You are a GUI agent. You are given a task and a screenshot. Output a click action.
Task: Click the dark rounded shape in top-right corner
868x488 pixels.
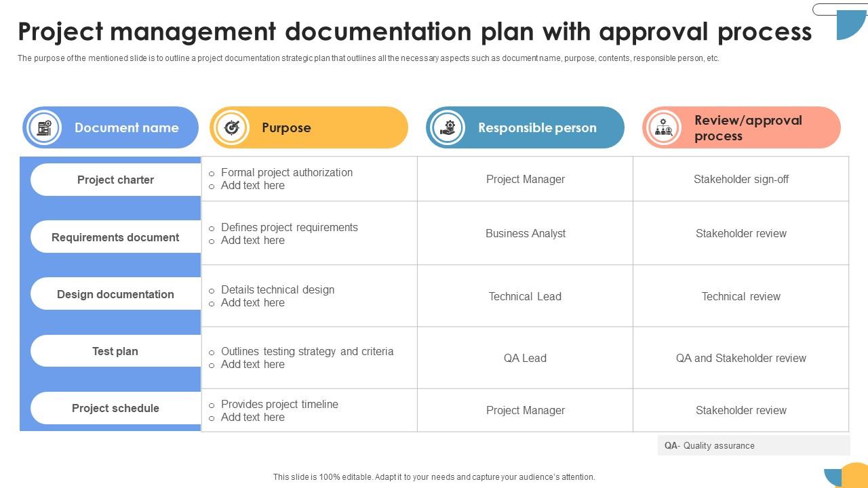pos(839,9)
